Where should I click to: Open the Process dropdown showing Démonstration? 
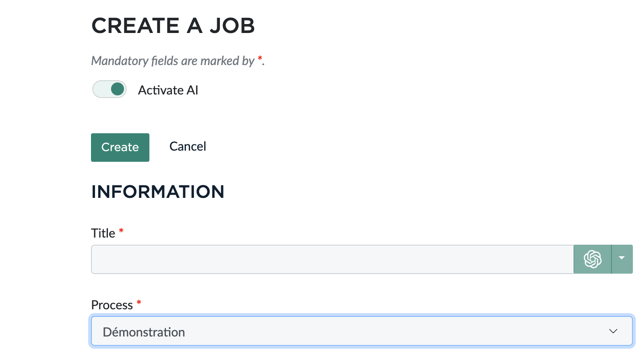tap(361, 332)
